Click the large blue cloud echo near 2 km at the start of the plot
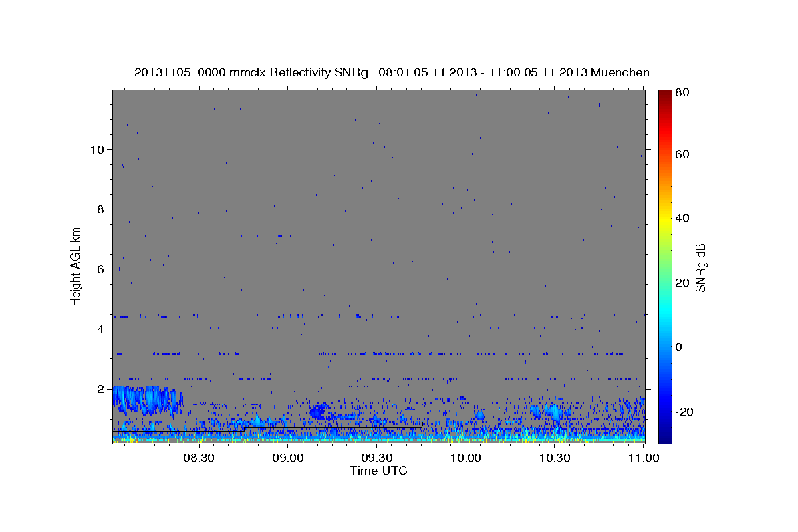 [148, 399]
